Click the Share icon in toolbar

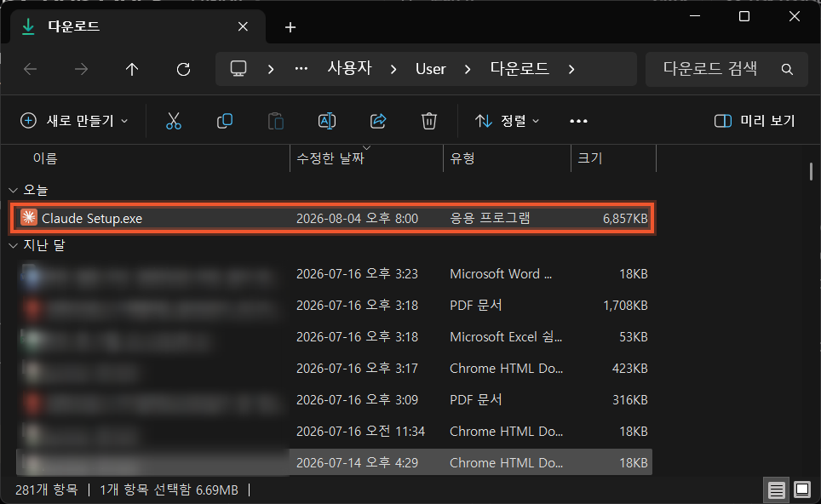[x=378, y=121]
